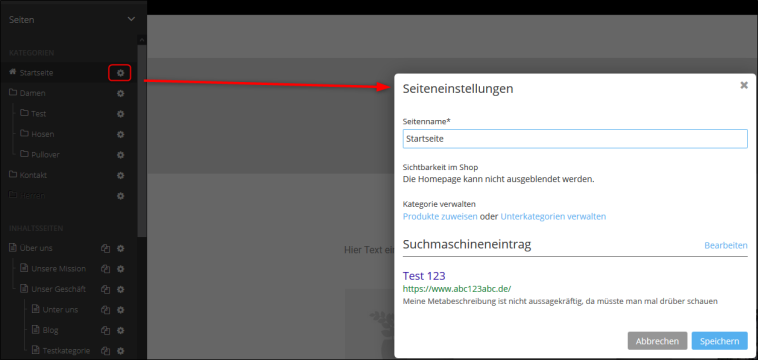Select the Test subcategory
758x360 pixels.
(39, 114)
